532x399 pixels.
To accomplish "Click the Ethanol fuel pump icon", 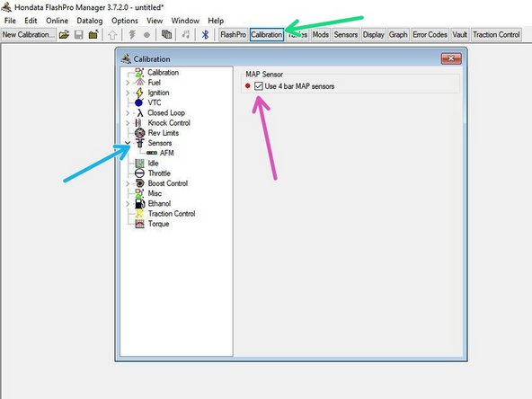I will point(140,204).
